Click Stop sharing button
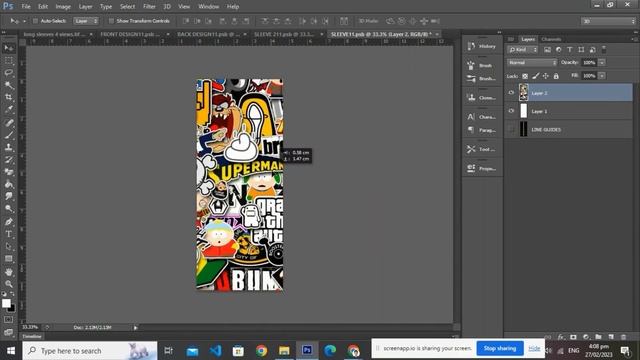Image resolution: width=640 pixels, height=360 pixels. [500, 348]
